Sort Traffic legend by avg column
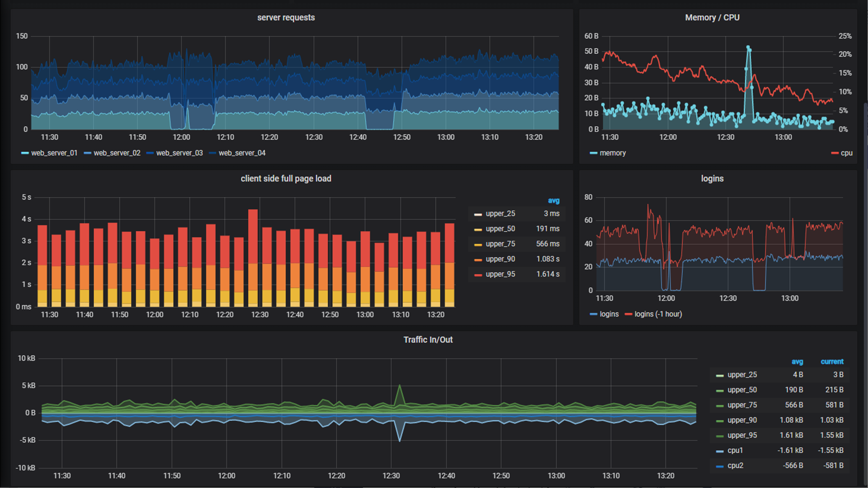The width and height of the screenshot is (868, 488). 797,362
